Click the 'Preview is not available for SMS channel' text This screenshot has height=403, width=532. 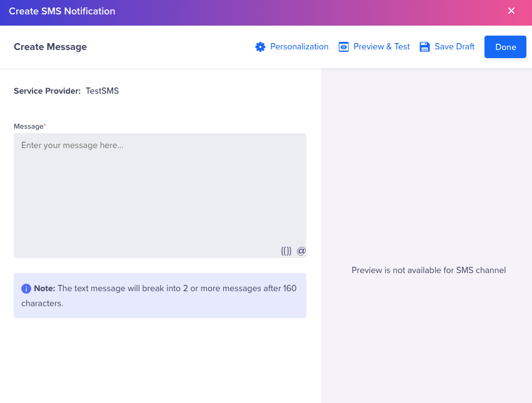pyautogui.click(x=428, y=271)
